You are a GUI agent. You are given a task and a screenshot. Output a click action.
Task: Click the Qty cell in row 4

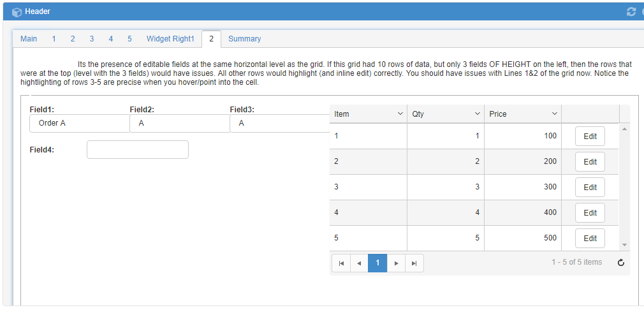click(x=446, y=212)
